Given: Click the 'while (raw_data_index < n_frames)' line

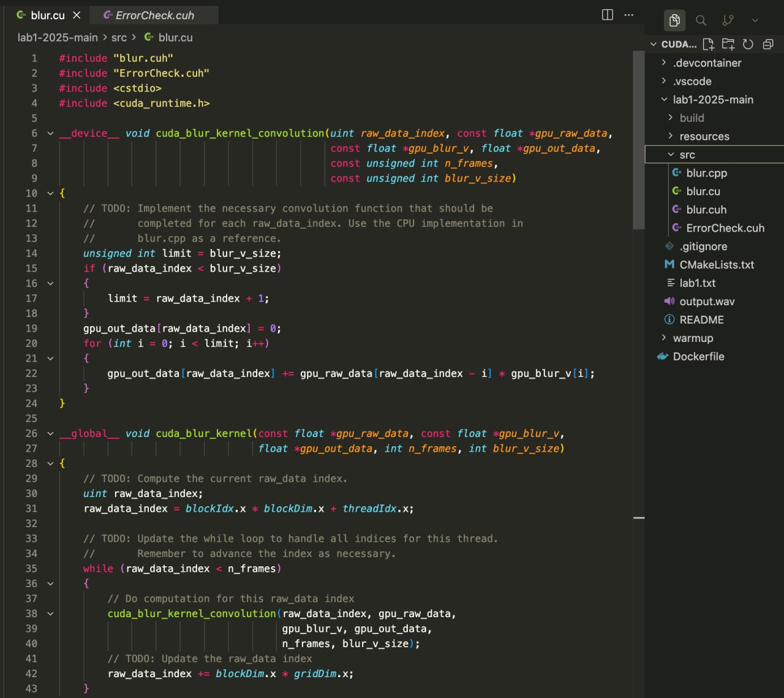Looking at the screenshot, I should (x=182, y=569).
